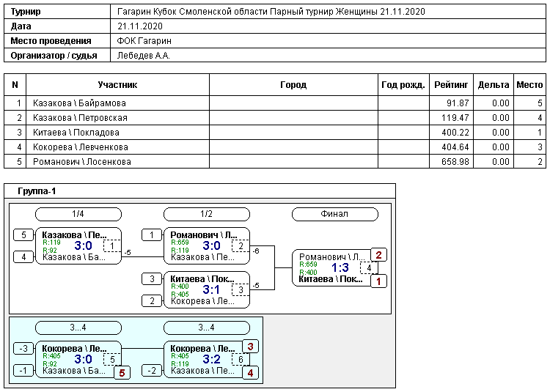Click the rating value 404.64

coord(451,147)
